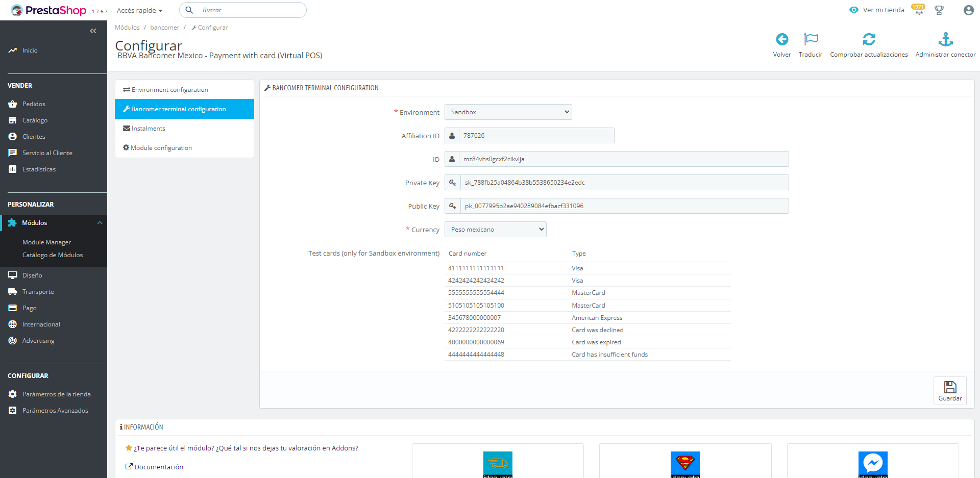
Task: Click the Módulos breadcrumb link
Action: click(x=127, y=28)
